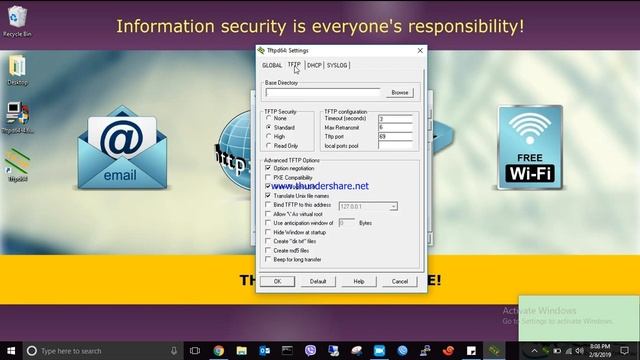Close the Tftpd64 Settings dialog

coord(420,51)
